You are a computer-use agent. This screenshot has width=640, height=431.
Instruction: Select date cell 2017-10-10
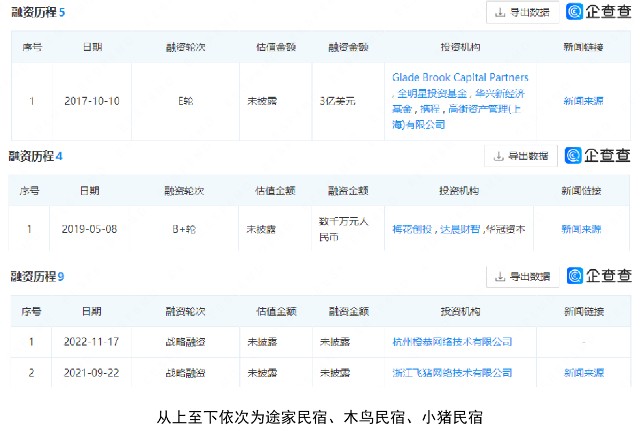(92, 101)
